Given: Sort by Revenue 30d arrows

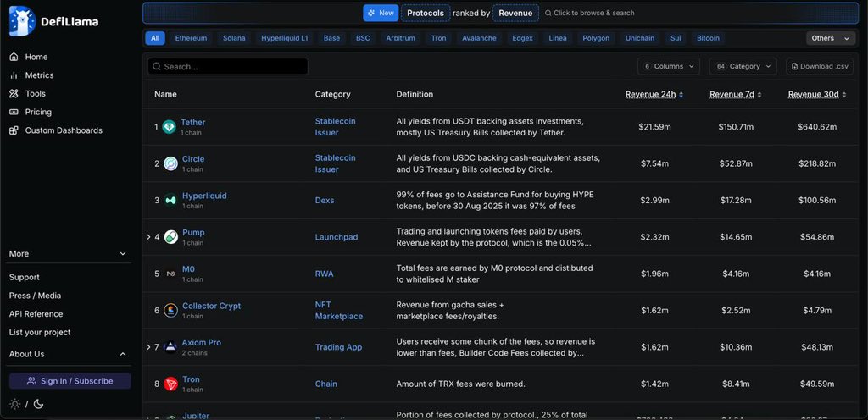Looking at the screenshot, I should [844, 95].
